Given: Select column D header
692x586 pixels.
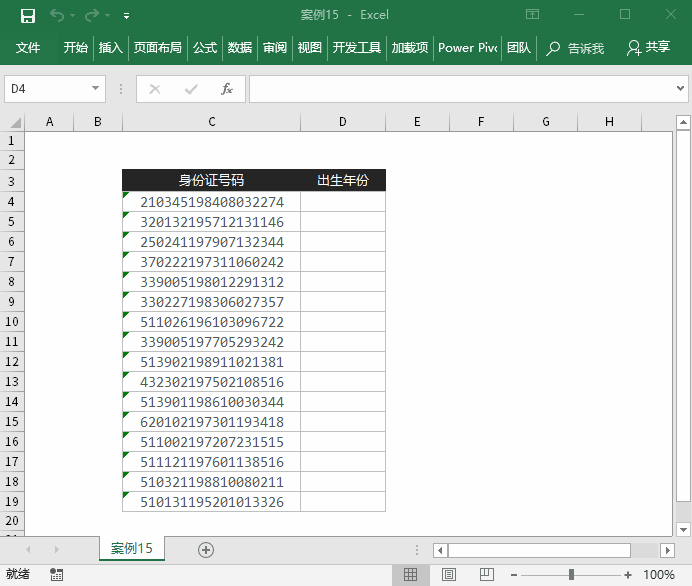Looking at the screenshot, I should (x=343, y=122).
